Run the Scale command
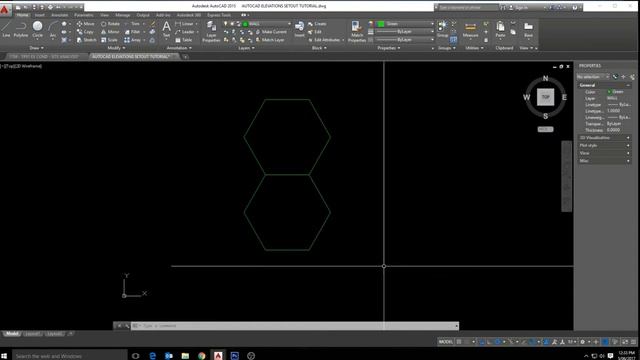The image size is (640, 360). (109, 40)
